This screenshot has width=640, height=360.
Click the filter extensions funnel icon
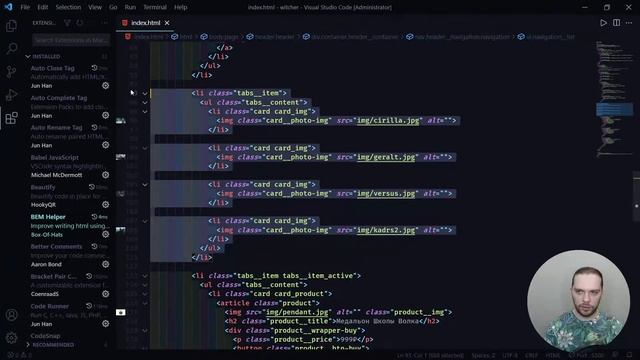67,23
